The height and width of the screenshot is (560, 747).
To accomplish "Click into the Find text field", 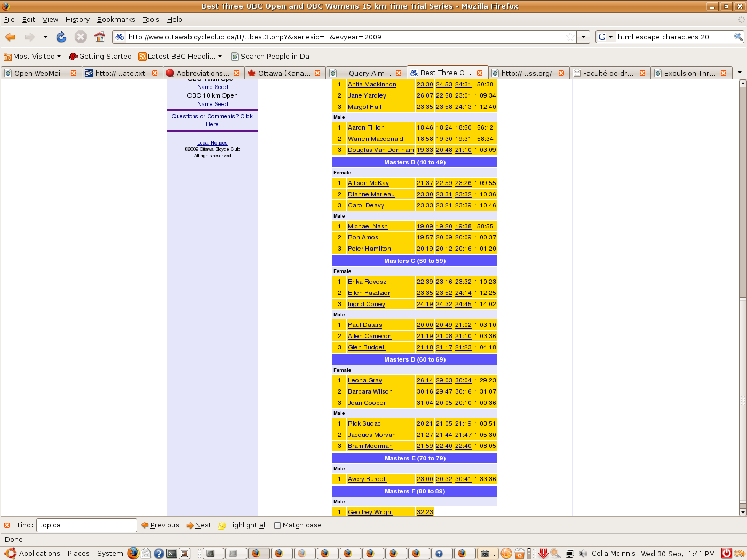I will pos(86,525).
